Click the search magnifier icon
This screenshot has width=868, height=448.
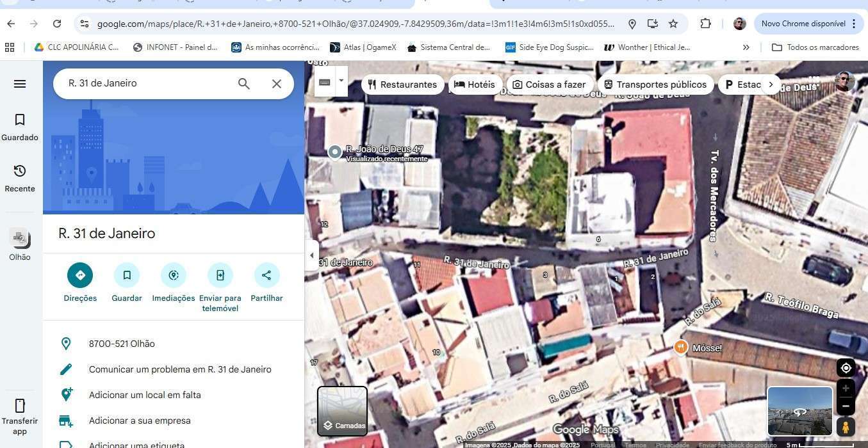click(x=244, y=84)
